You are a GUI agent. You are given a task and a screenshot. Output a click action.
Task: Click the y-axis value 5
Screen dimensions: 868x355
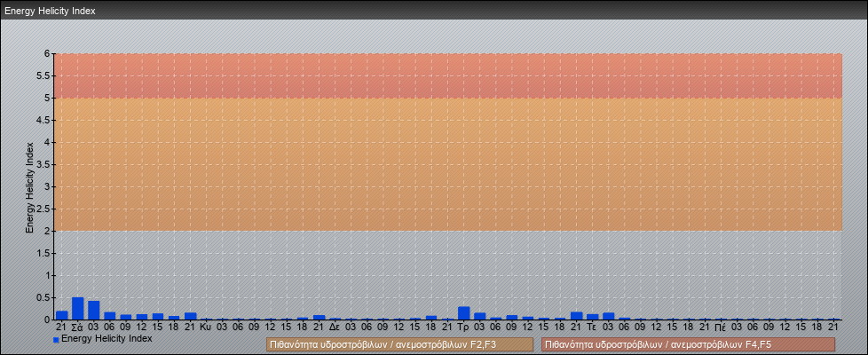point(47,98)
